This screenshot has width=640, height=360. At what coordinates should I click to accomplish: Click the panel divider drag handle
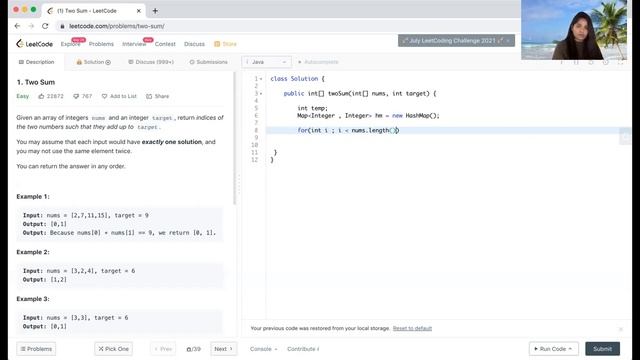pyautogui.click(x=239, y=184)
